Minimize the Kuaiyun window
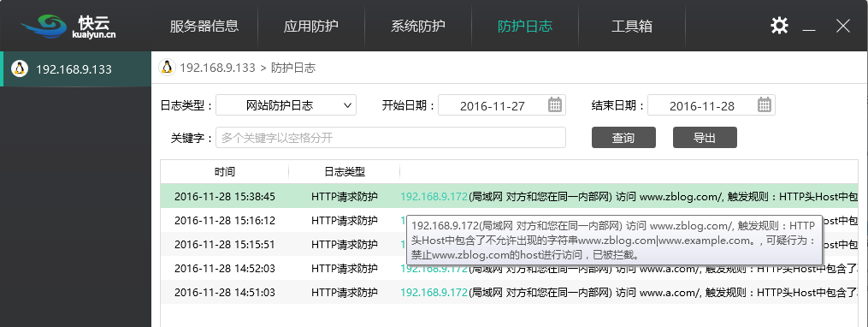This screenshot has width=868, height=327. 809,26
